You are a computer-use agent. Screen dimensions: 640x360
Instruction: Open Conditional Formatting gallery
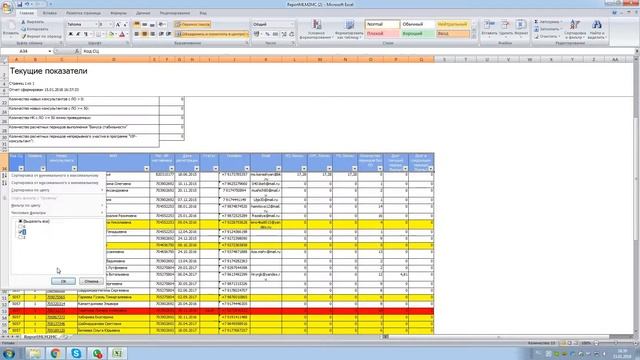316,29
